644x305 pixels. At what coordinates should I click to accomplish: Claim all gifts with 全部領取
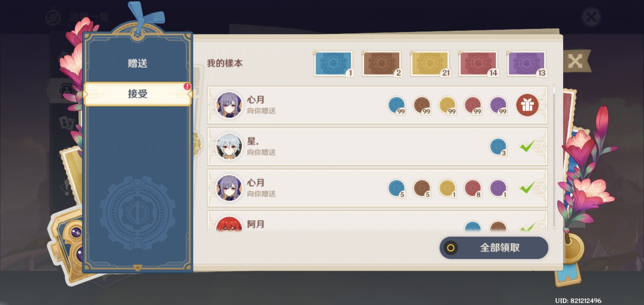494,248
